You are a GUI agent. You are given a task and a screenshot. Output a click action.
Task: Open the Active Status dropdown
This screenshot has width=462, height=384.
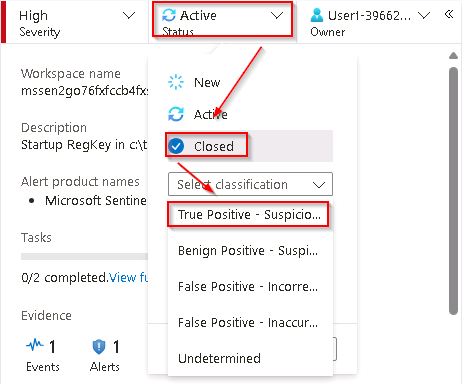(x=222, y=19)
